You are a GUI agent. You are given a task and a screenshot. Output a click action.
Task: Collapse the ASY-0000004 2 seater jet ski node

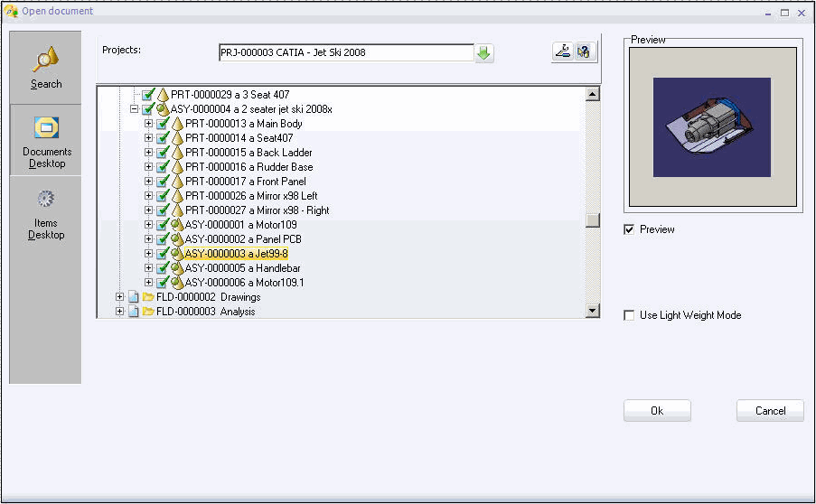coord(134,109)
